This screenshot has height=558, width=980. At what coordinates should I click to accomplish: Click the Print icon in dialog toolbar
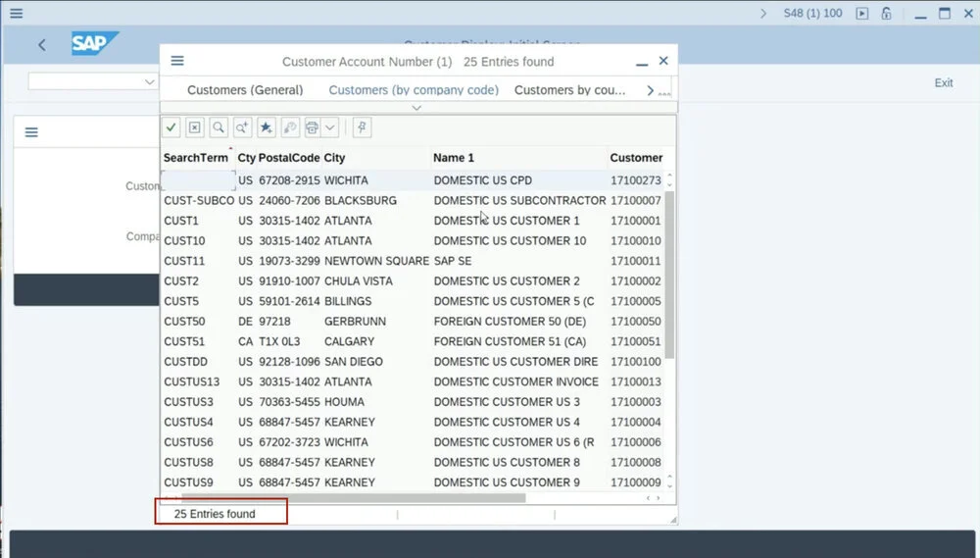[x=312, y=127]
